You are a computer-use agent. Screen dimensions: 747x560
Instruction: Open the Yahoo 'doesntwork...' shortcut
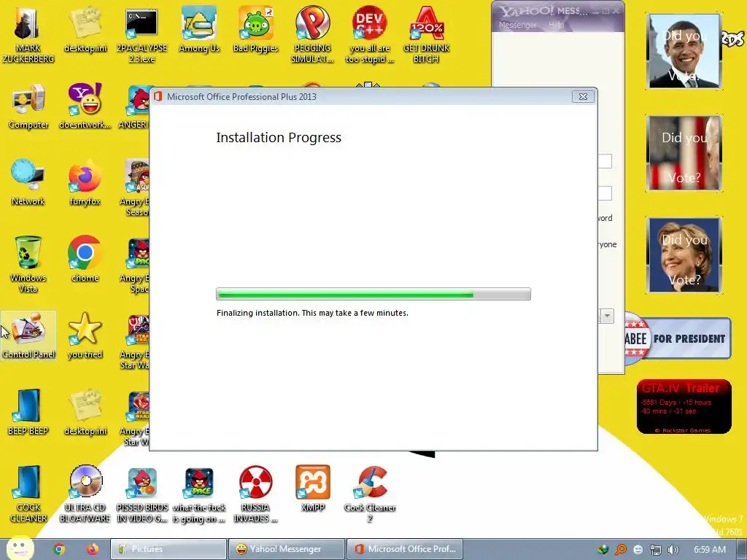pos(85,106)
